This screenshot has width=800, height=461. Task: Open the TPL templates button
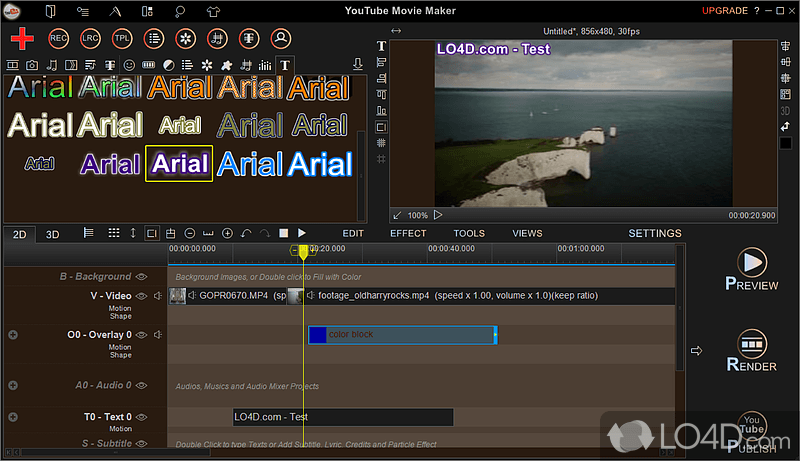122,39
